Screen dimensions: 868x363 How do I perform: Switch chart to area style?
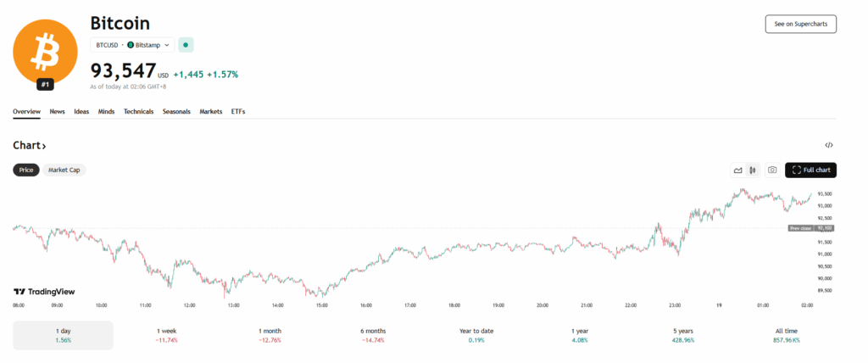click(738, 170)
